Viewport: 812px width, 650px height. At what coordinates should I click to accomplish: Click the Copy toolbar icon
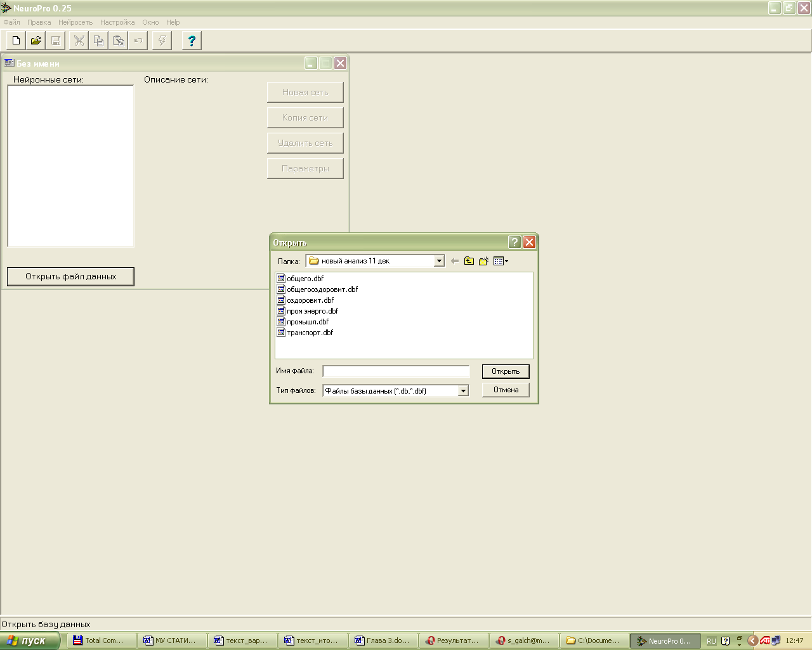[x=99, y=41]
